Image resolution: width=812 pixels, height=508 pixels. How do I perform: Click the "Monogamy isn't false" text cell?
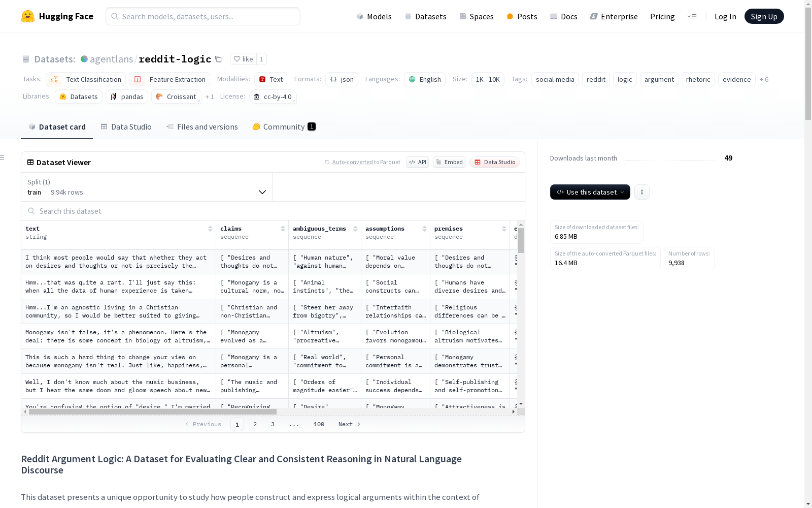(119, 336)
